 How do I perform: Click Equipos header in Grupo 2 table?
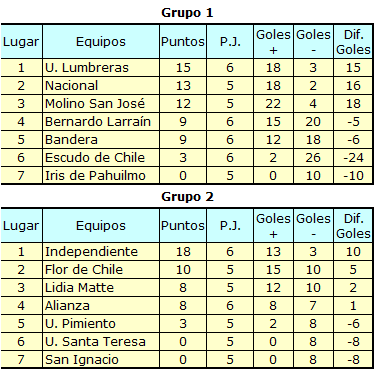(101, 226)
